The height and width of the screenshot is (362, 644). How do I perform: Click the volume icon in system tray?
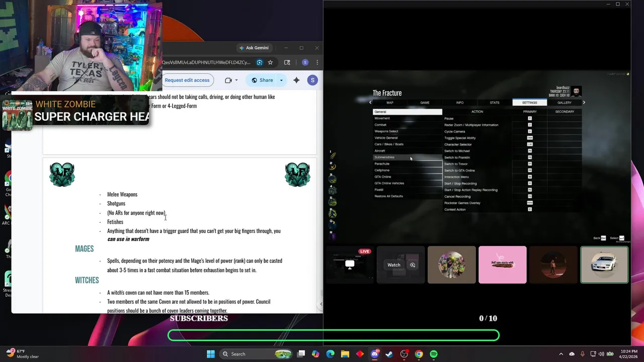(x=601, y=354)
